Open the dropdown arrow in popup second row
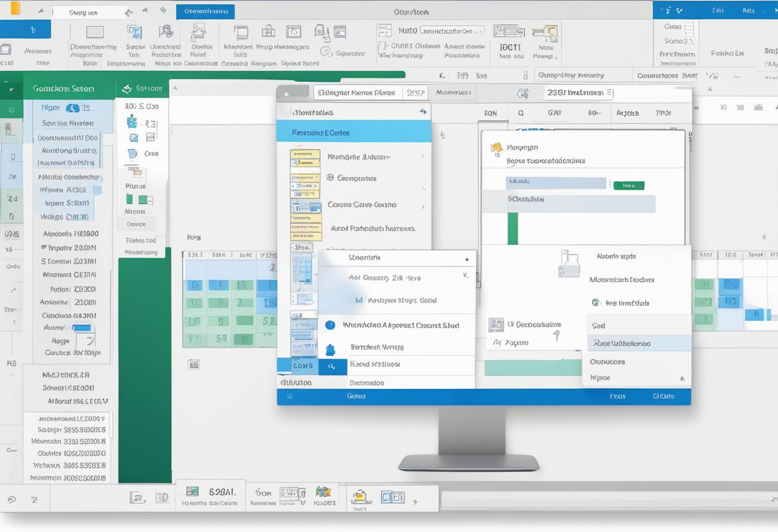Viewport: 778px width, 532px height. (465, 277)
